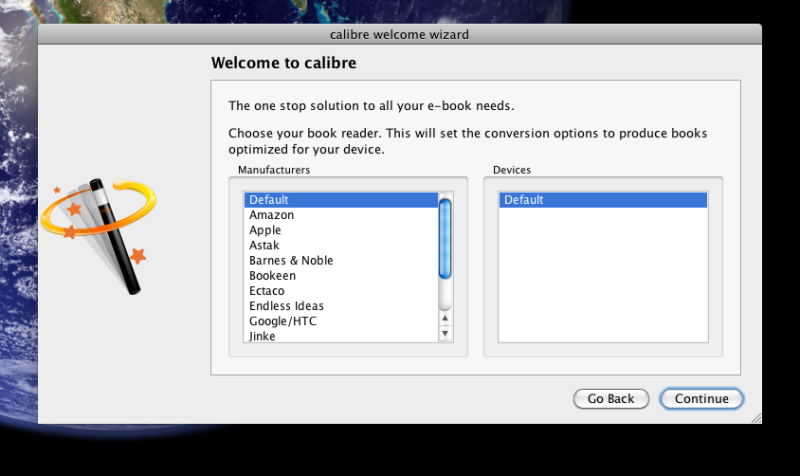Image resolution: width=800 pixels, height=476 pixels.
Task: Click the calibre magic wand wizard icon
Action: [x=98, y=234]
